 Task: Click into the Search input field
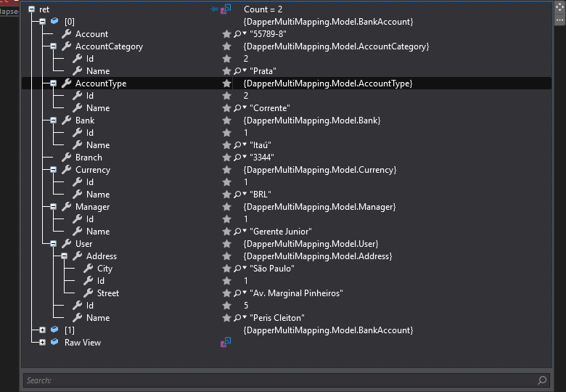click(282, 380)
